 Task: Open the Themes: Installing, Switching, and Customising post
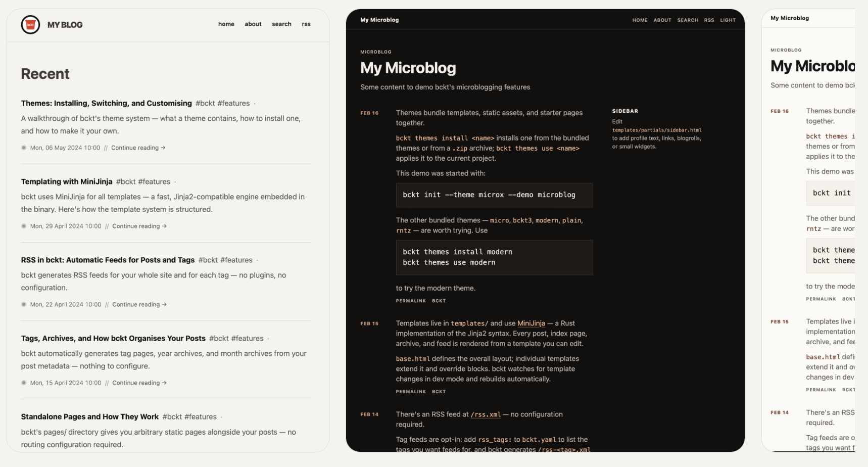click(106, 103)
